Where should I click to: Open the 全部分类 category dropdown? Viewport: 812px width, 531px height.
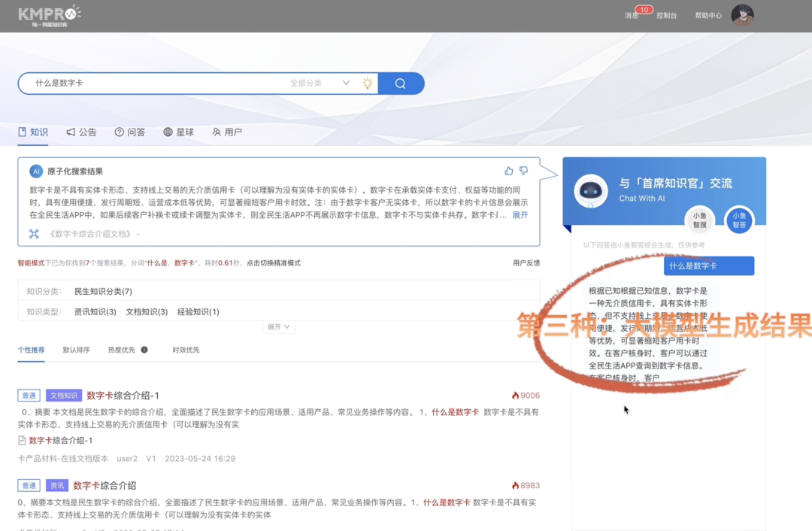[320, 83]
